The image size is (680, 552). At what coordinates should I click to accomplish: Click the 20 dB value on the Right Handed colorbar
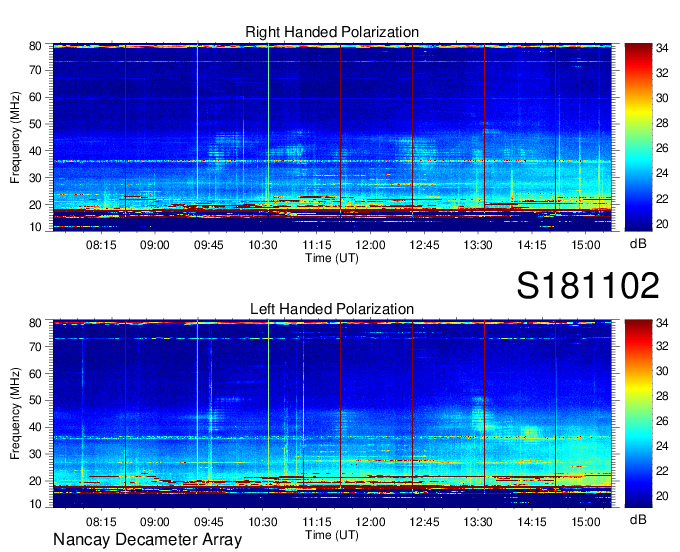coord(662,224)
